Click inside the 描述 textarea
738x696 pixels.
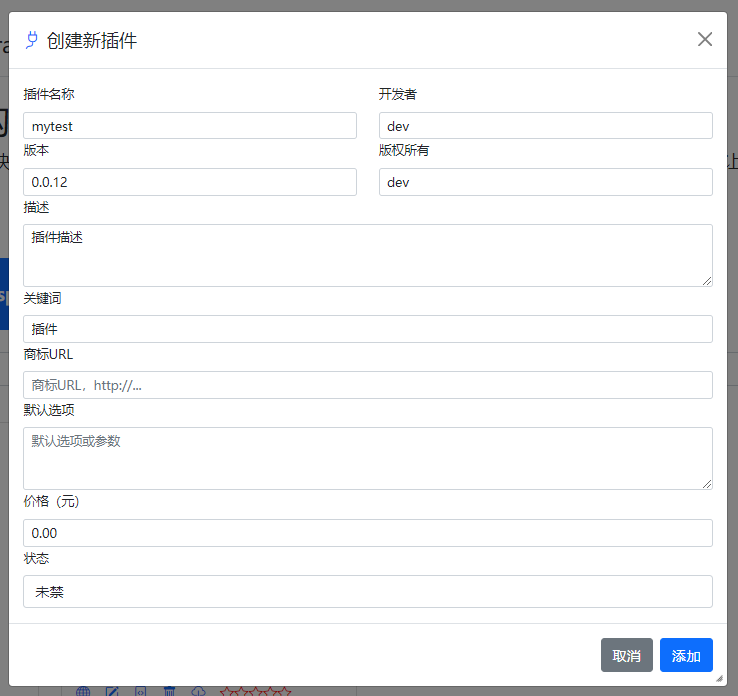coord(368,256)
